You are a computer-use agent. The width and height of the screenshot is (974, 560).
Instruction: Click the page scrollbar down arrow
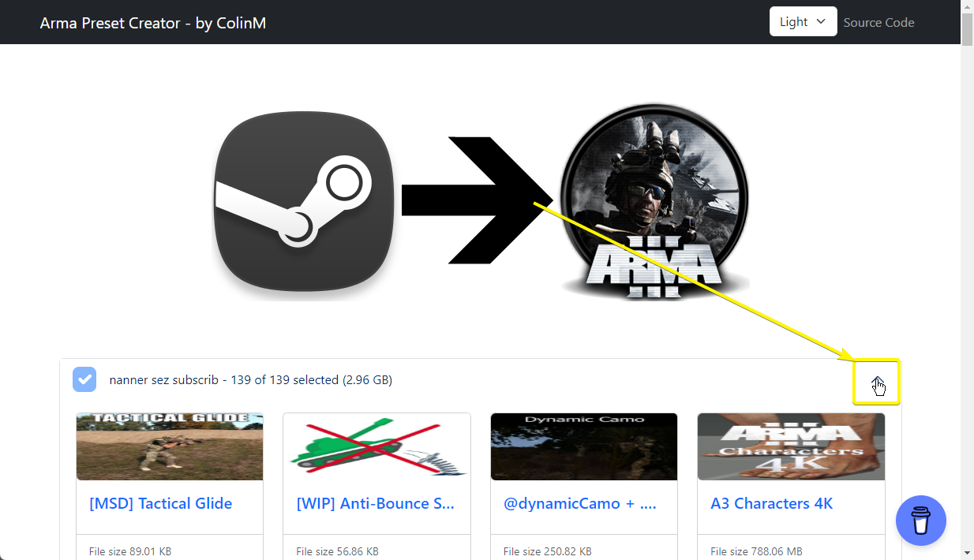tap(967, 553)
